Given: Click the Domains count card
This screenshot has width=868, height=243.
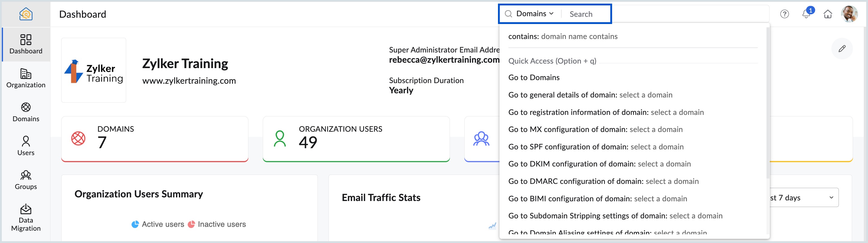Looking at the screenshot, I should (x=155, y=139).
